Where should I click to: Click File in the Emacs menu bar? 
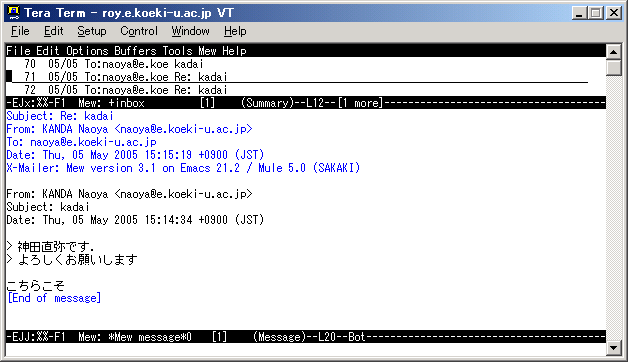[x=18, y=51]
